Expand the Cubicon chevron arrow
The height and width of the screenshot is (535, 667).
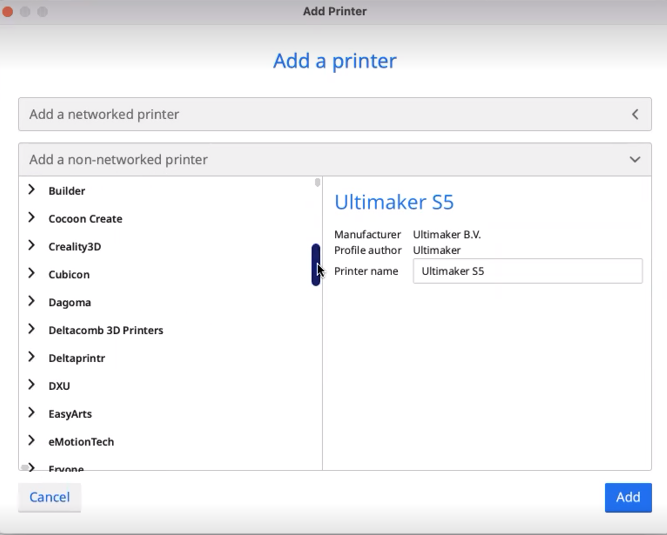(31, 273)
